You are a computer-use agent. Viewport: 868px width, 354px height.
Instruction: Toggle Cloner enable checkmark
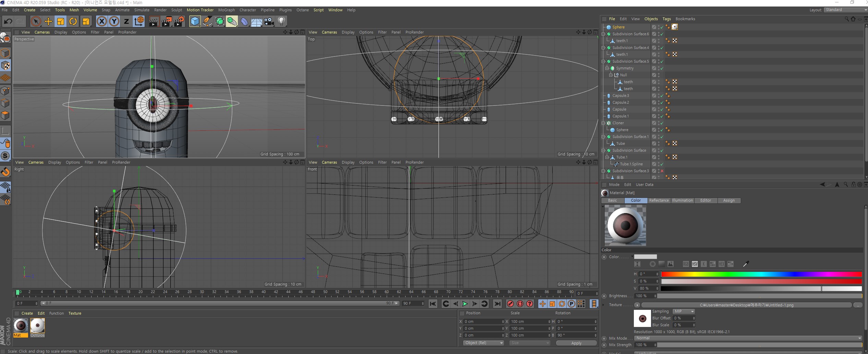tap(662, 123)
